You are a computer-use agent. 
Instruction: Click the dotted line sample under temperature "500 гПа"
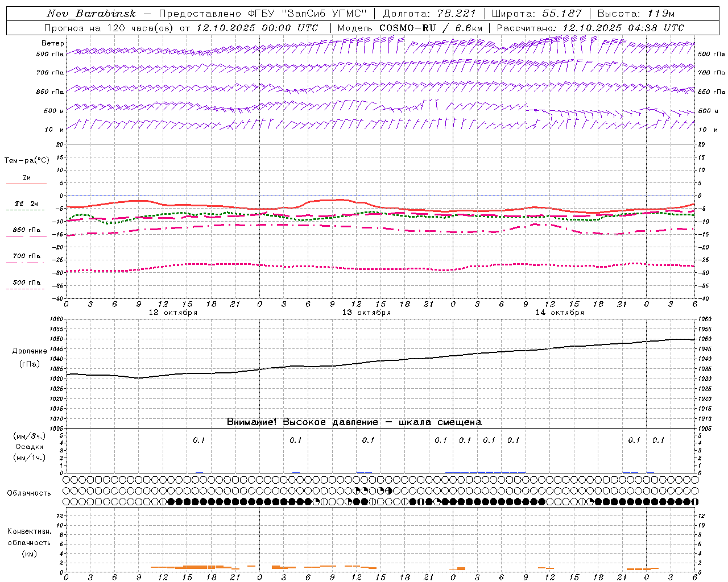pyautogui.click(x=25, y=289)
